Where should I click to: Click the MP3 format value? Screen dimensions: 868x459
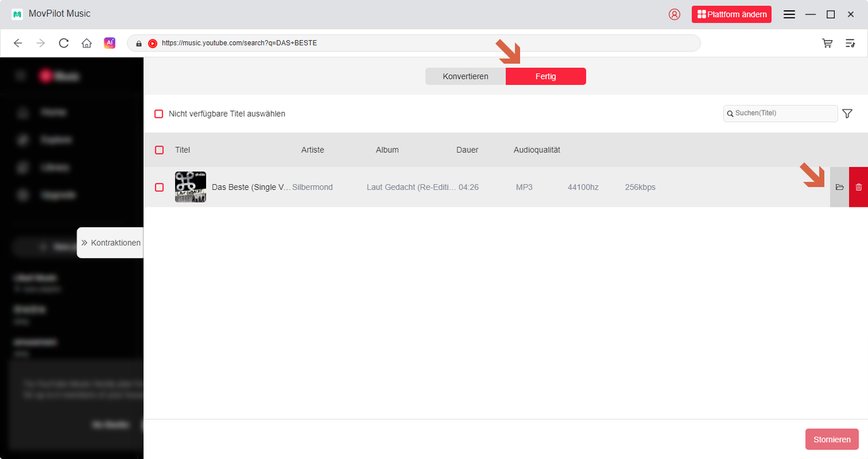[x=524, y=187]
